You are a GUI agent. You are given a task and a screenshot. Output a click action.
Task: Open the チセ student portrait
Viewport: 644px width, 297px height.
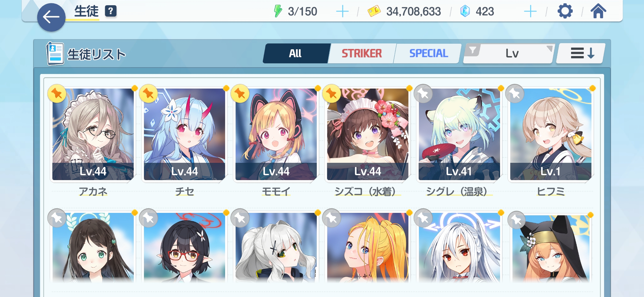(184, 134)
